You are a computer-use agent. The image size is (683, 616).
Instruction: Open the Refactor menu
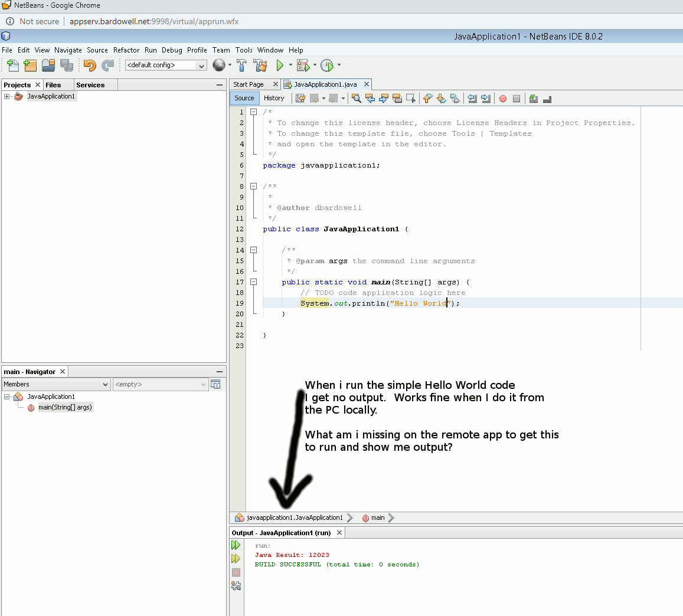point(126,50)
